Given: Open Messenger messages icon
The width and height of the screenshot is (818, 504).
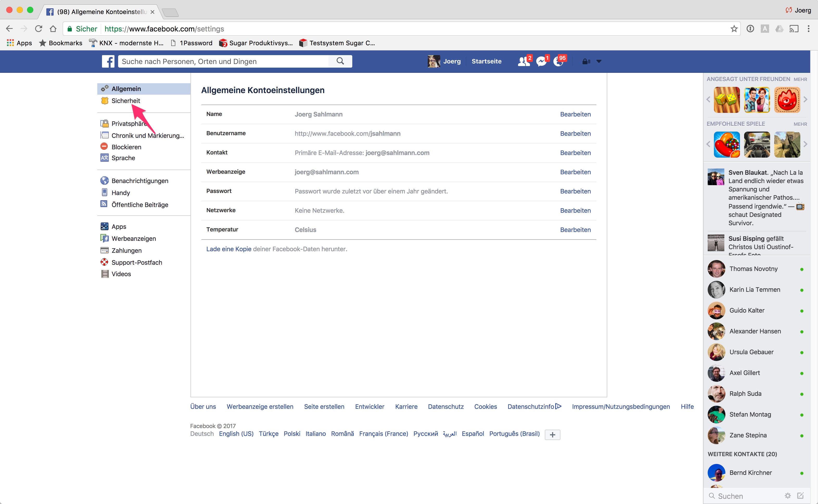Looking at the screenshot, I should (x=541, y=61).
